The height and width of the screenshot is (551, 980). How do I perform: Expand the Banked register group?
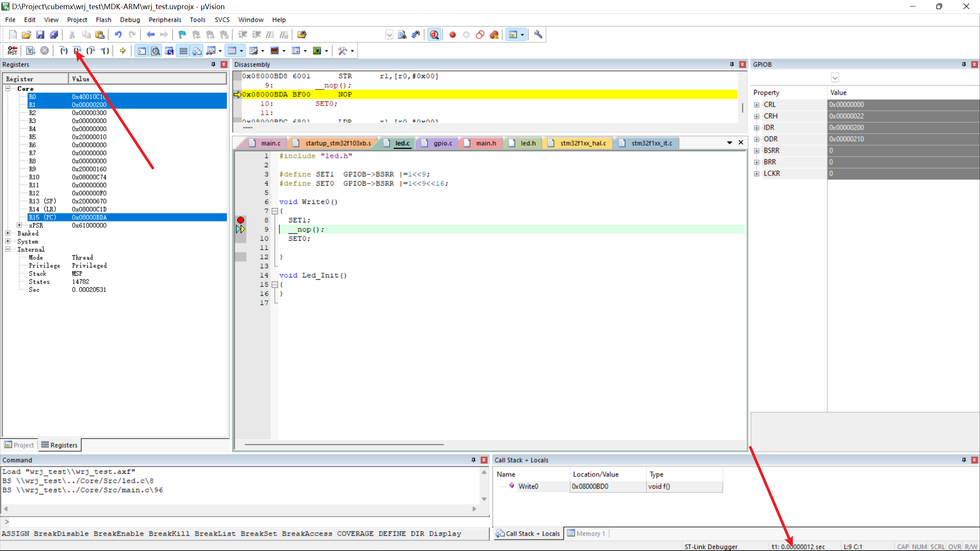[x=8, y=233]
